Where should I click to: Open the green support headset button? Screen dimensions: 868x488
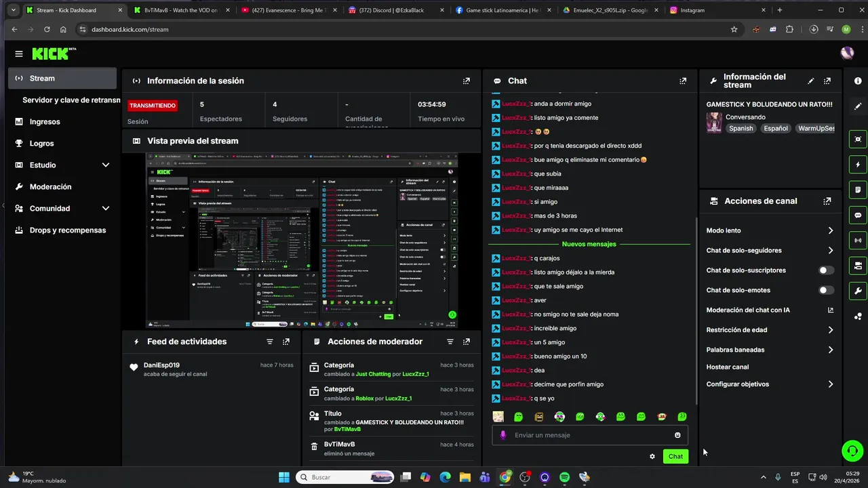click(x=851, y=450)
